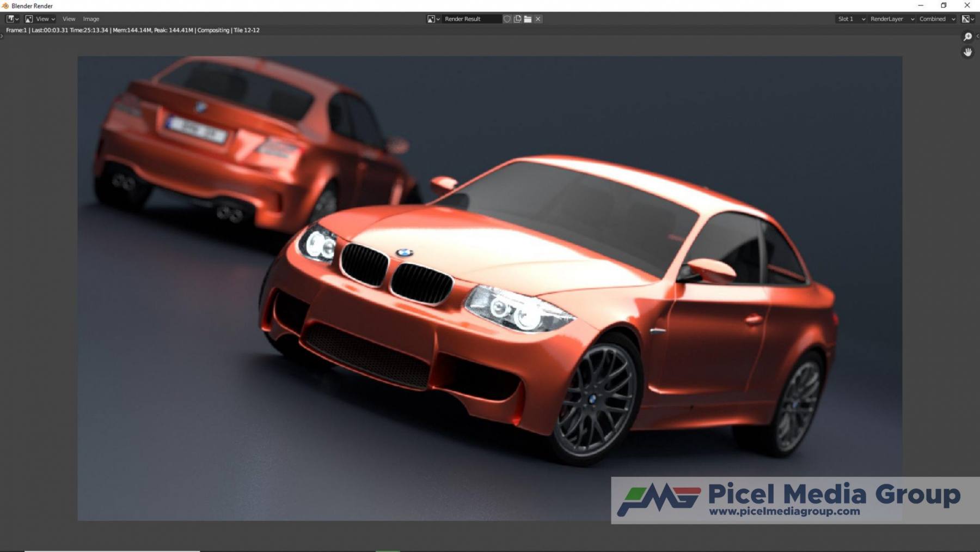Open the Image menu

point(91,19)
